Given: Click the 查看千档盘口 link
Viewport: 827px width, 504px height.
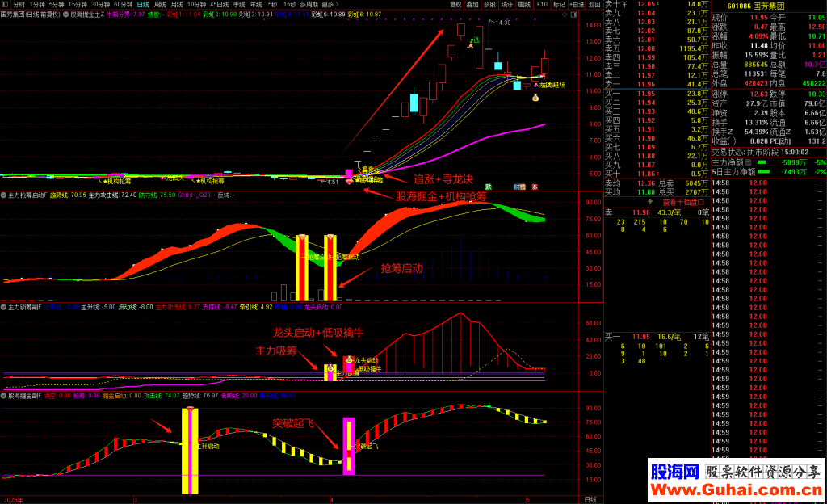Looking at the screenshot, I should point(683,202).
